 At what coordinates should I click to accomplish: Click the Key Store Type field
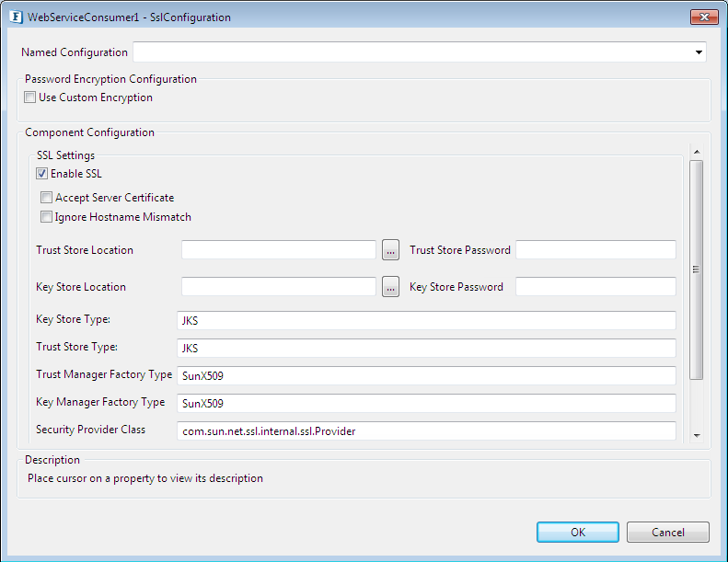(426, 321)
